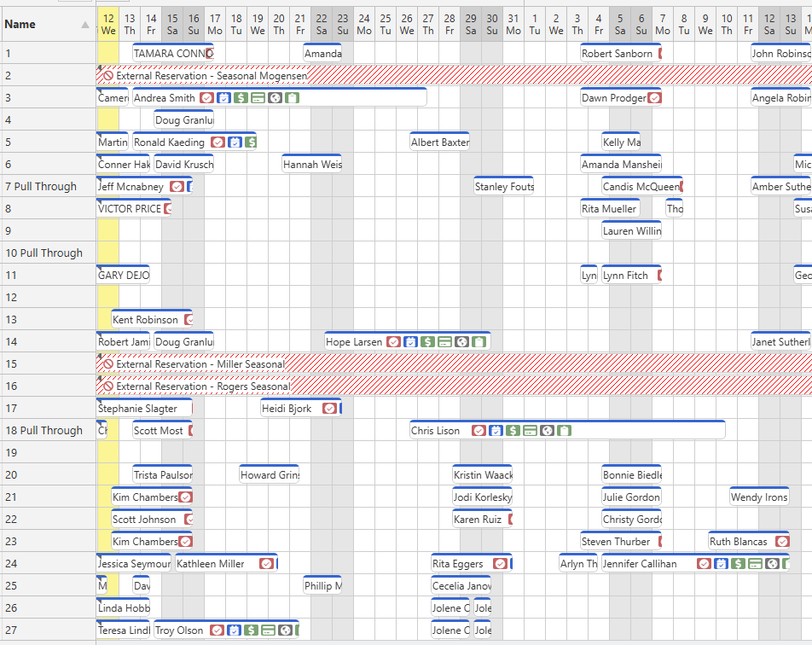The height and width of the screenshot is (645, 812).
Task: Open the Hannah Weis reservation
Action: click(x=312, y=164)
